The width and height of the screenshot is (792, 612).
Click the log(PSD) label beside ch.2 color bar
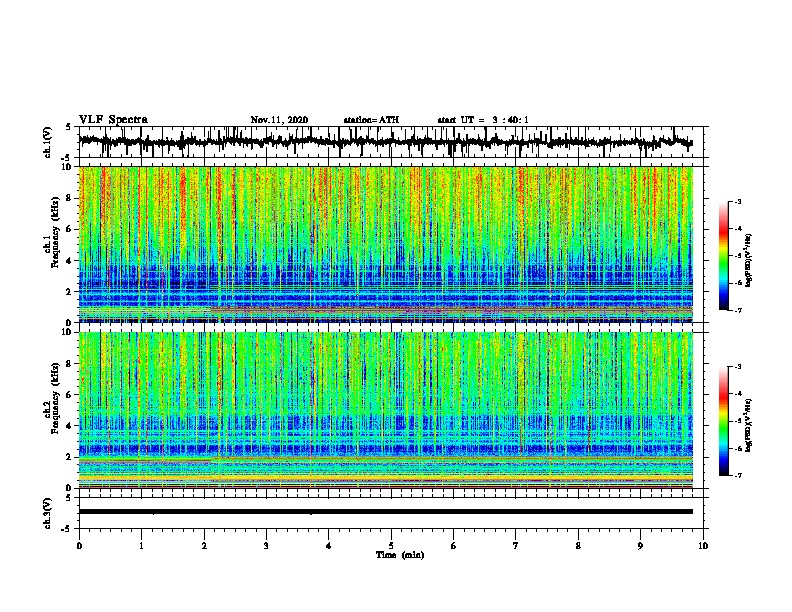coord(749,425)
